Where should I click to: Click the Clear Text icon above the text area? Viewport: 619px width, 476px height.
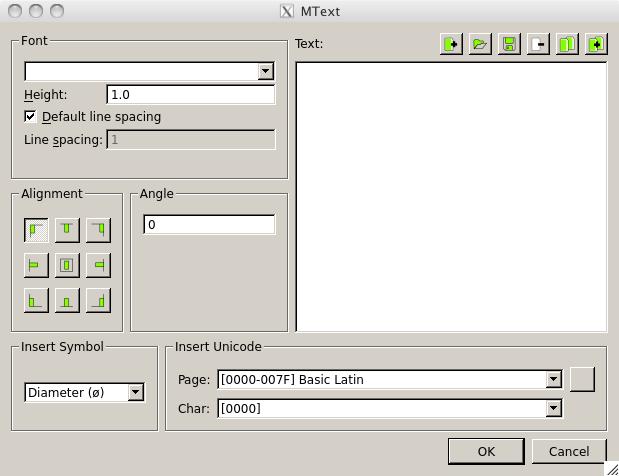451,44
